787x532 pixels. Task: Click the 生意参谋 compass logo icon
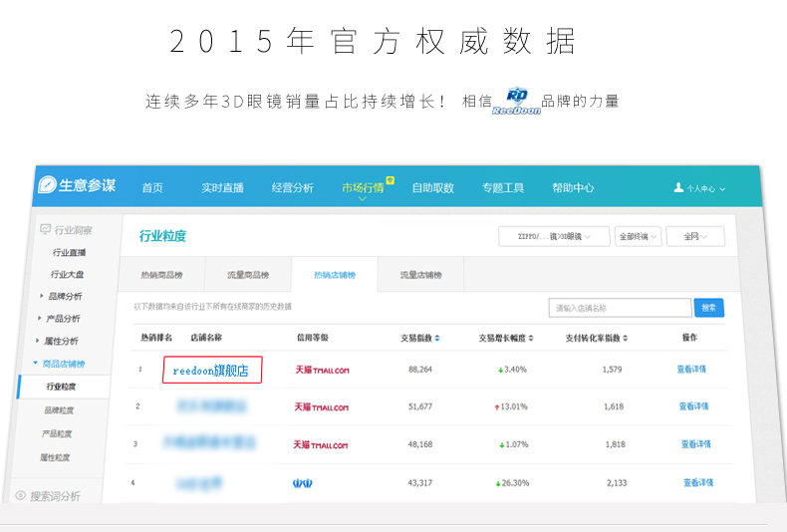[47, 184]
